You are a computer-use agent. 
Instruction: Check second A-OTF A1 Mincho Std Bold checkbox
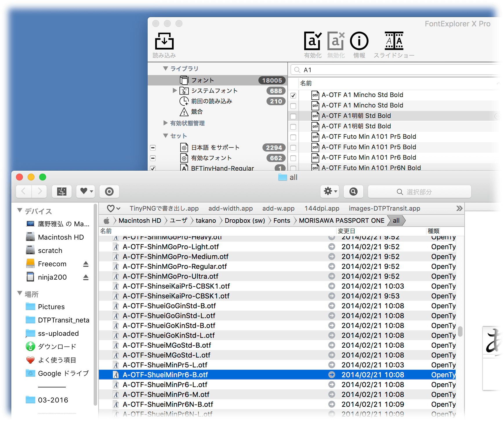(293, 106)
